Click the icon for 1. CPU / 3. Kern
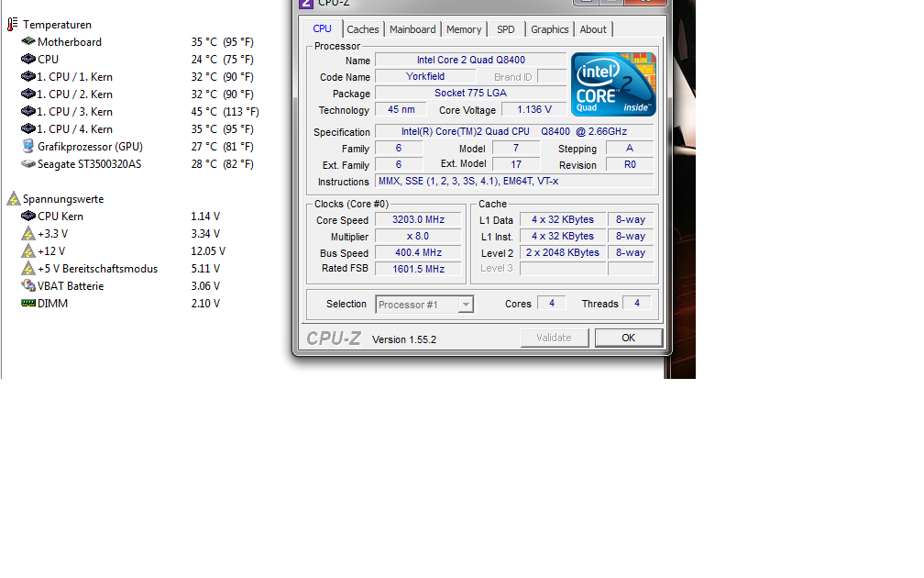This screenshot has height=578, width=924. (x=27, y=111)
